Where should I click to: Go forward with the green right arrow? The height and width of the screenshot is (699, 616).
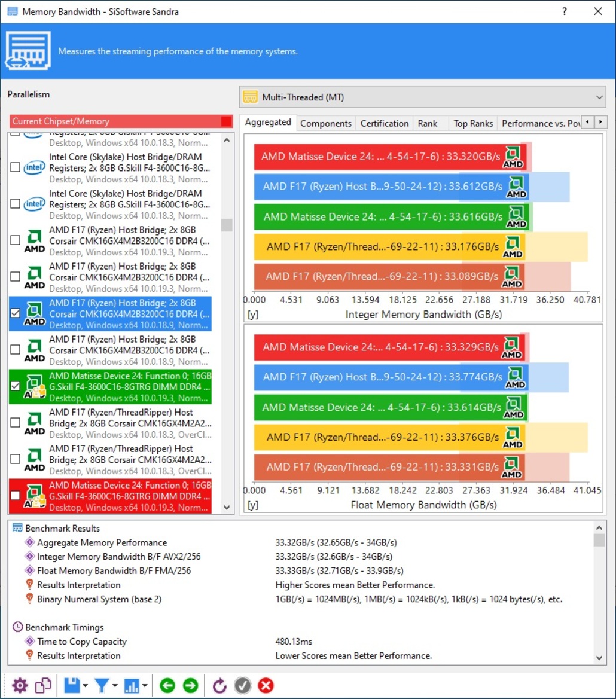click(190, 686)
